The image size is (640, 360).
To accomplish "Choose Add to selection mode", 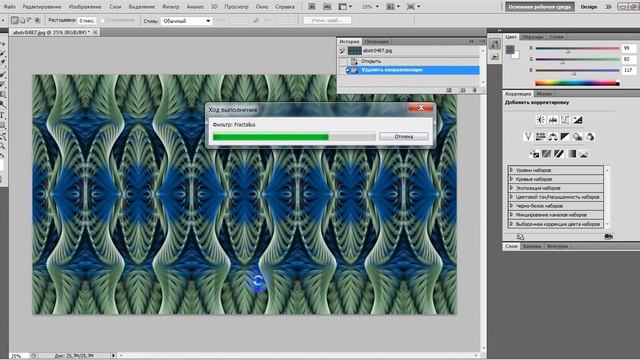I will [x=22, y=20].
